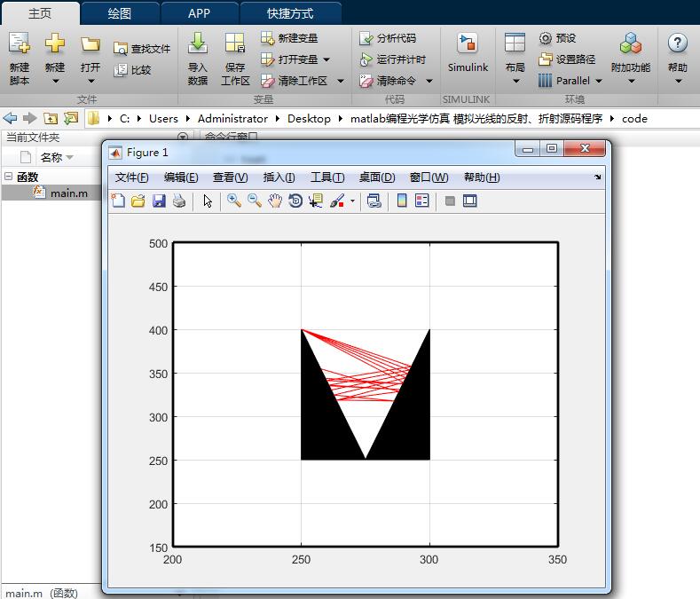700x599 pixels.
Task: Click New Variable (新建变量)
Action: [289, 38]
